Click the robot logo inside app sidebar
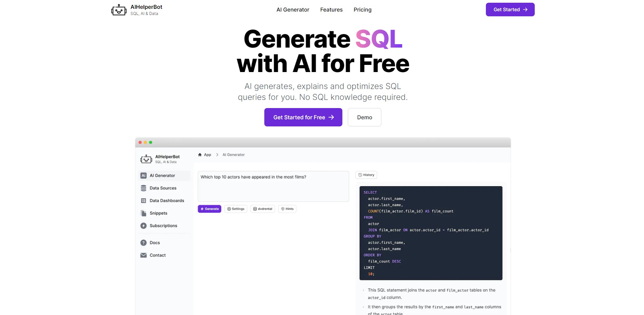The height and width of the screenshot is (315, 644). pos(146,159)
